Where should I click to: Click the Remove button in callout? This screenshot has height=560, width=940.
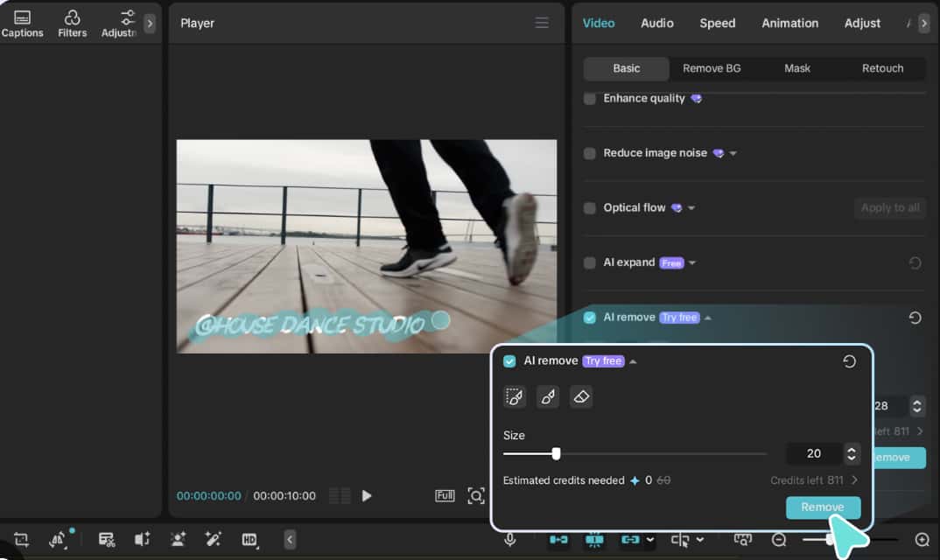pyautogui.click(x=823, y=507)
